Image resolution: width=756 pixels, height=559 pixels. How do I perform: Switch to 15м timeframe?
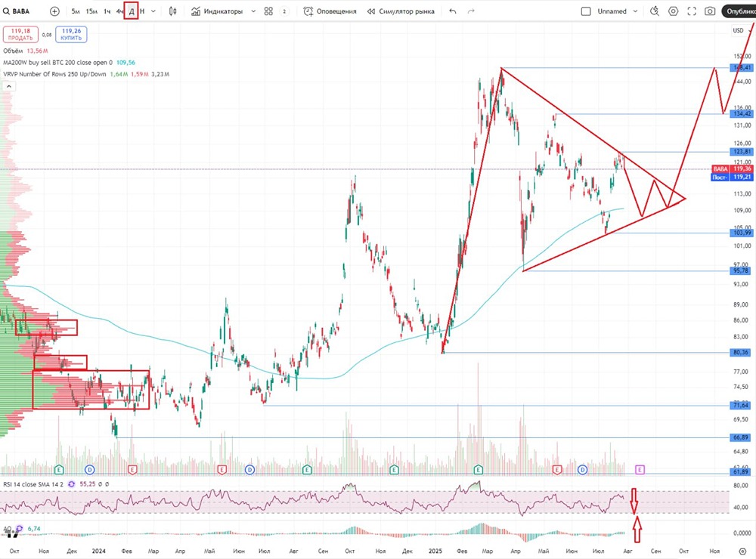91,11
